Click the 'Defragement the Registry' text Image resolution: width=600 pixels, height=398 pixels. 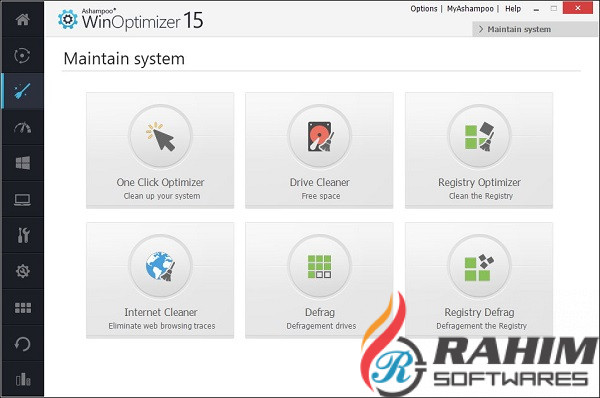point(481,326)
